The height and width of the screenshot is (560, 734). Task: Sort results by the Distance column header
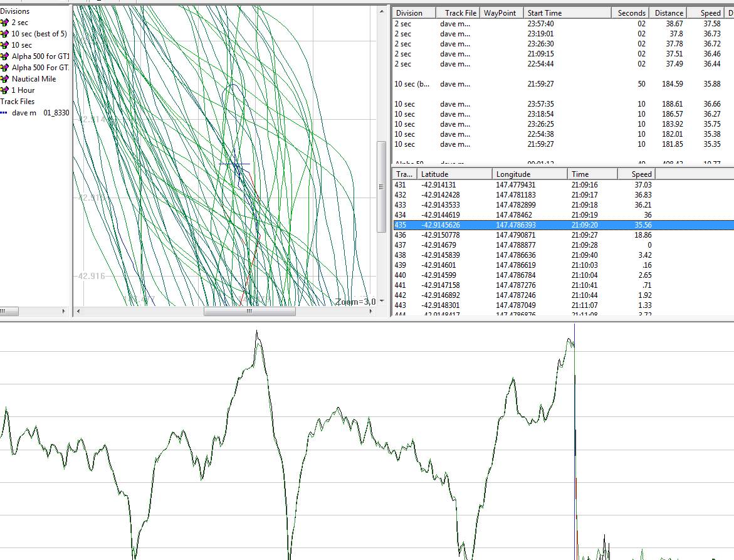pos(669,13)
